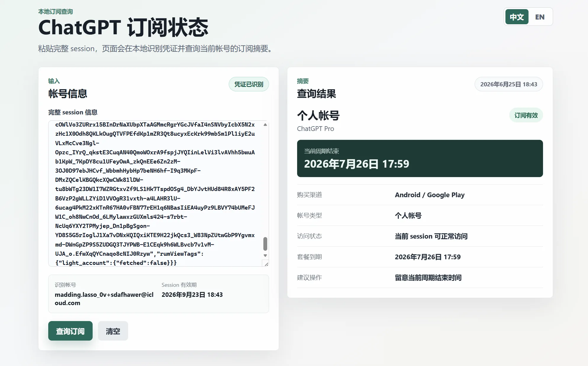Click the textarea scrollbar thumb
The width and height of the screenshot is (588, 366).
coord(265,244)
